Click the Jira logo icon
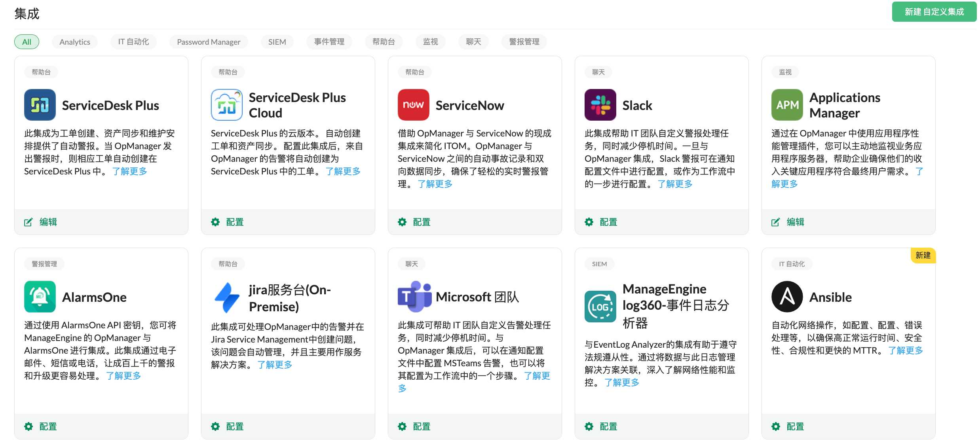The image size is (980, 443). tap(227, 297)
